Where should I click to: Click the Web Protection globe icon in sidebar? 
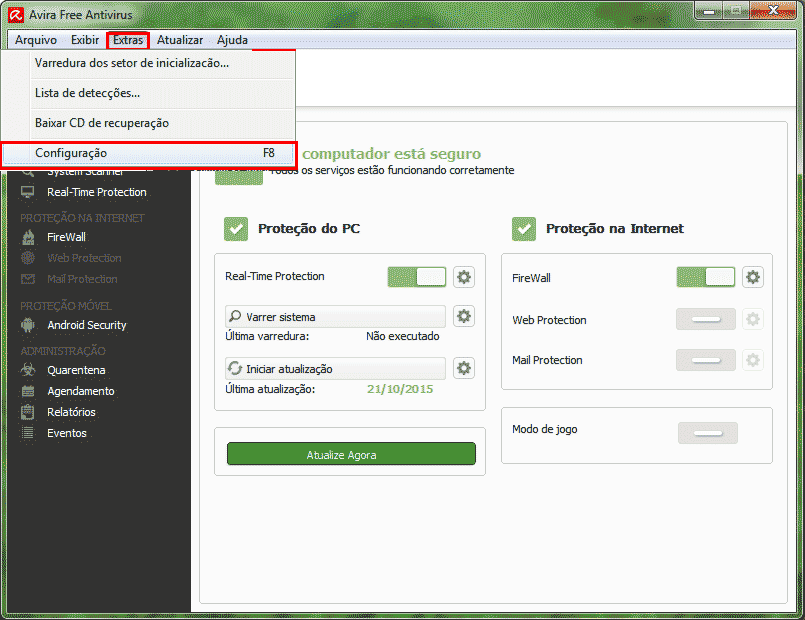pos(28,258)
